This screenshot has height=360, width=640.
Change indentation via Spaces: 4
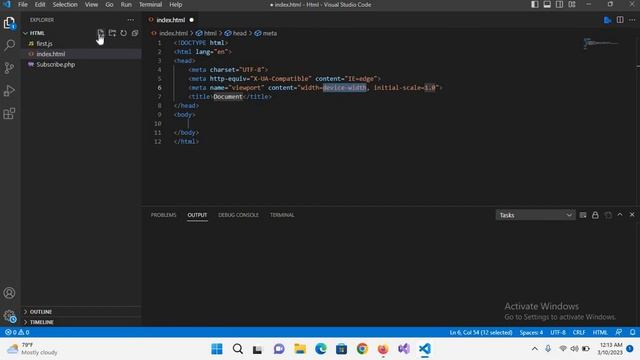pyautogui.click(x=531, y=332)
